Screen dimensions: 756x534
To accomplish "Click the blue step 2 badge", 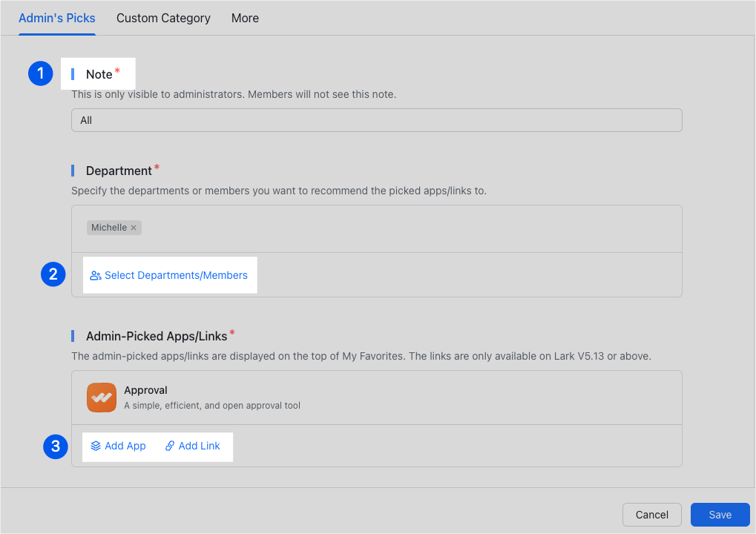I will (53, 275).
